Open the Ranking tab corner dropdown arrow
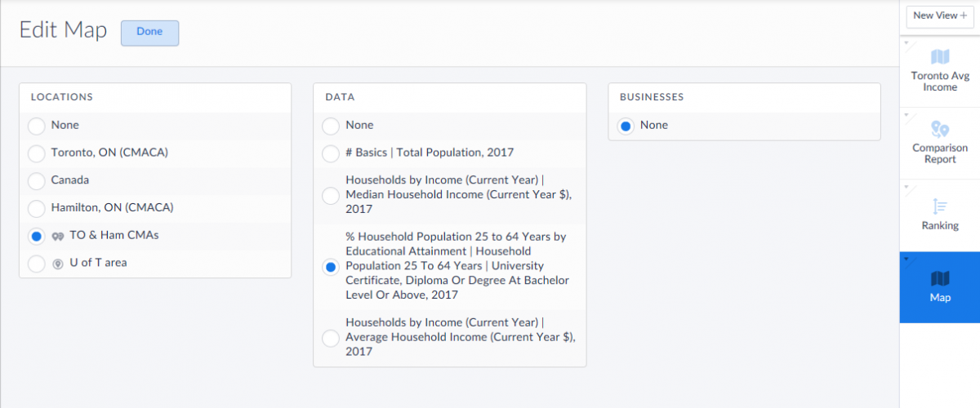 click(x=906, y=185)
